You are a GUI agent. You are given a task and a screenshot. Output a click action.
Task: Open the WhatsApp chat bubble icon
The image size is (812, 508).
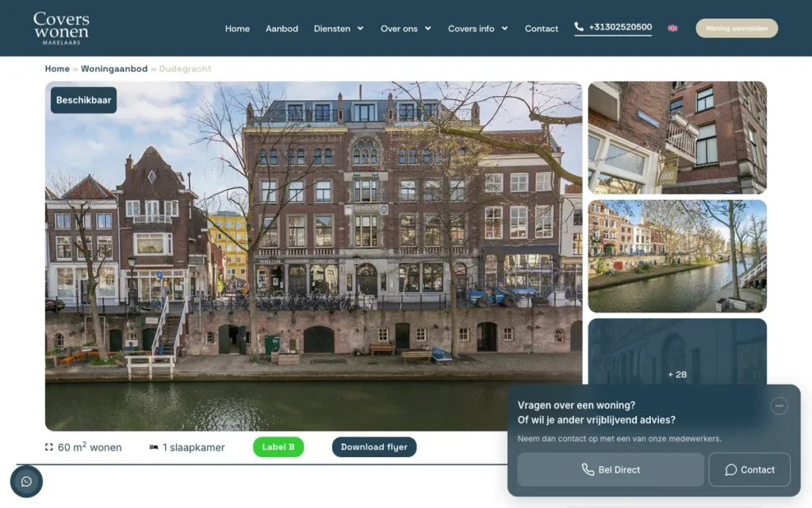coord(26,482)
